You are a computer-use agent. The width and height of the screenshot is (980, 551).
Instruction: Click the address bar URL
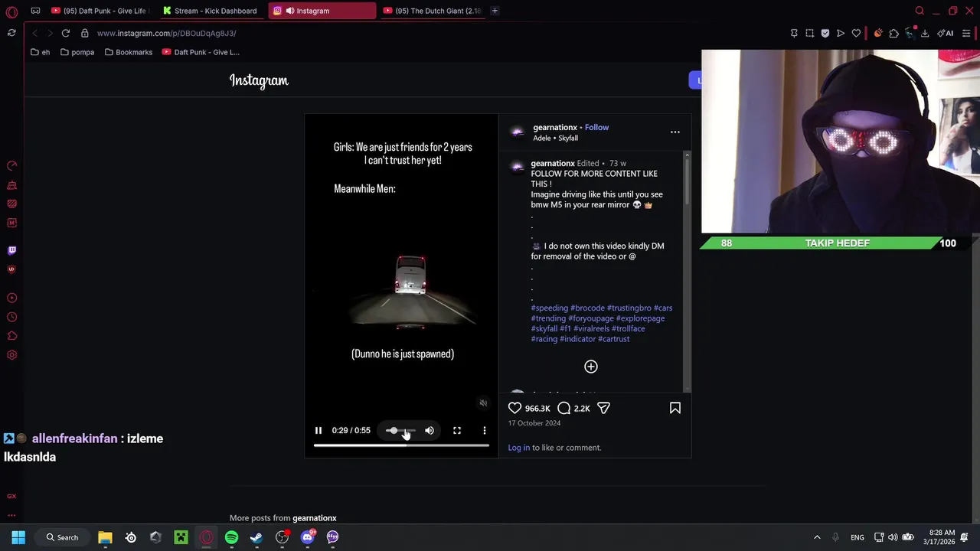click(x=166, y=33)
